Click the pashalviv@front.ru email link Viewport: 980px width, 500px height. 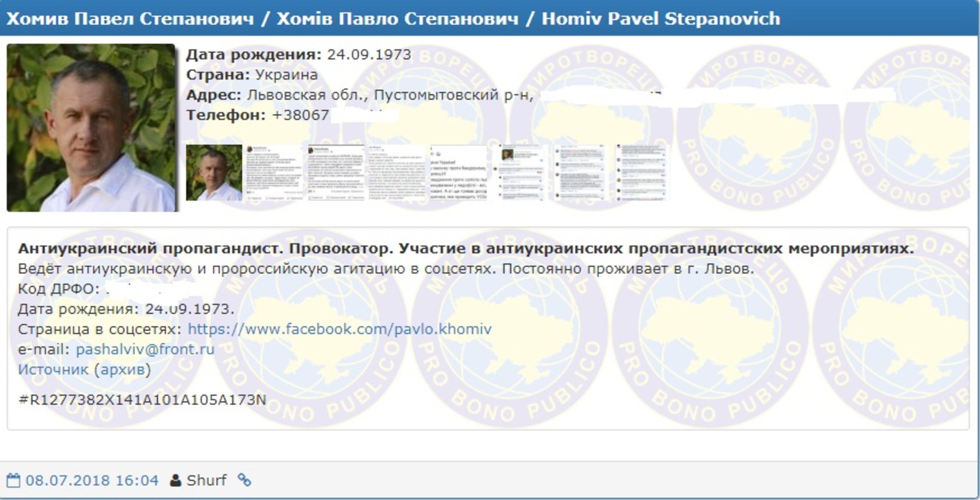(145, 349)
